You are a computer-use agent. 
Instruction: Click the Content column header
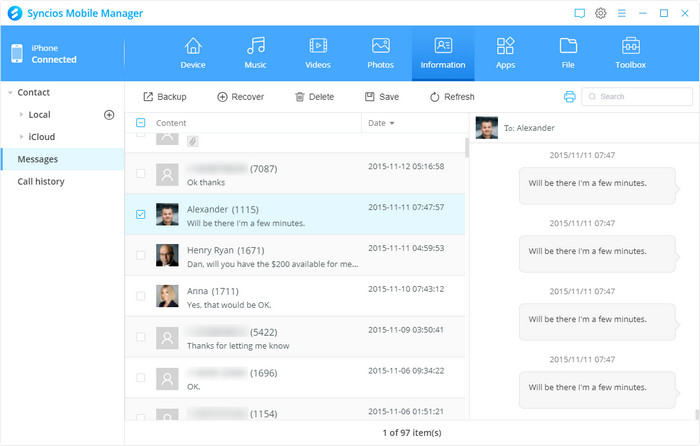click(171, 123)
